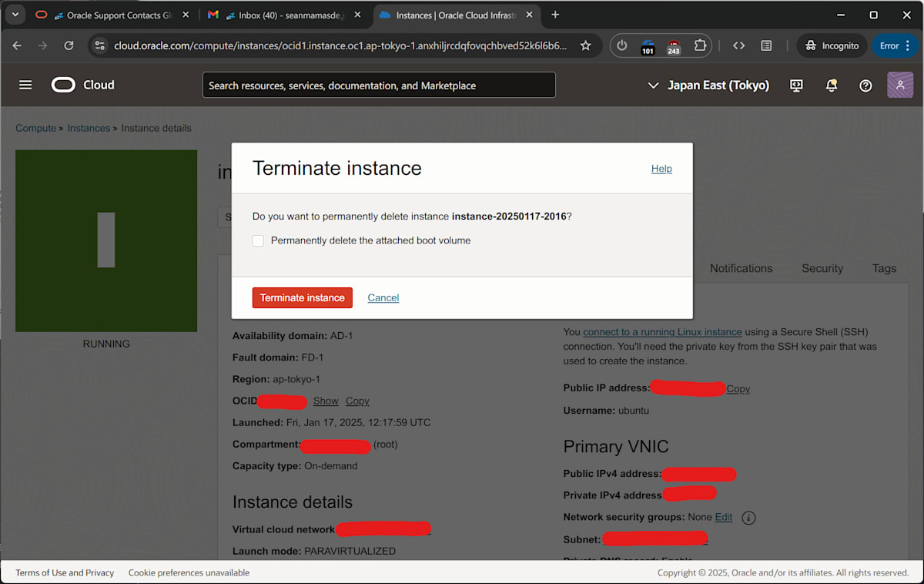Open the announcements bell icon
The height and width of the screenshot is (584, 924).
[832, 85]
